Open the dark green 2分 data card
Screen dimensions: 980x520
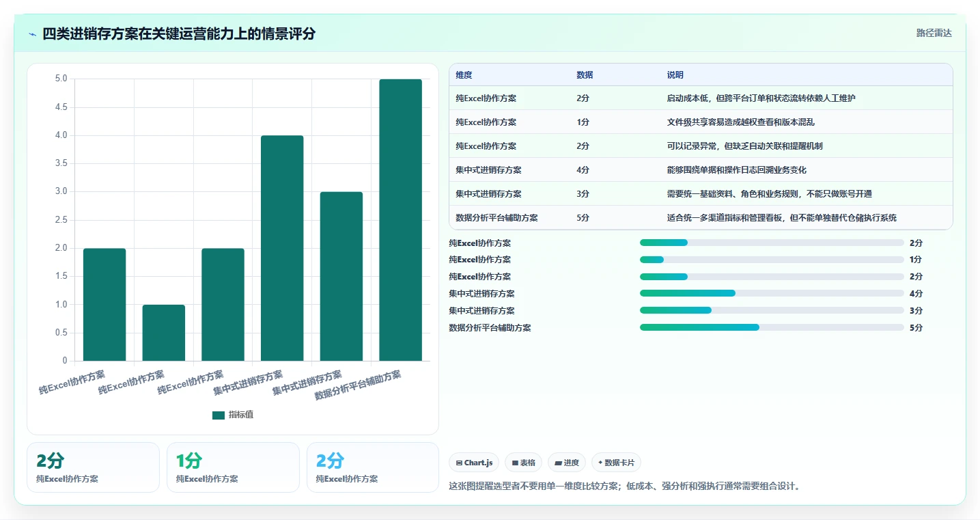click(93, 467)
